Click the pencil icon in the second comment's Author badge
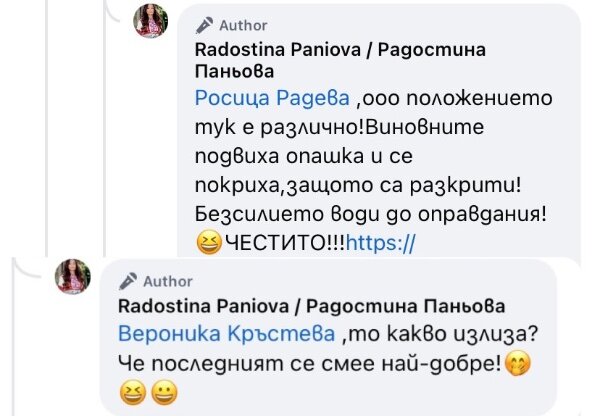This screenshot has height=416, width=600. point(127,281)
